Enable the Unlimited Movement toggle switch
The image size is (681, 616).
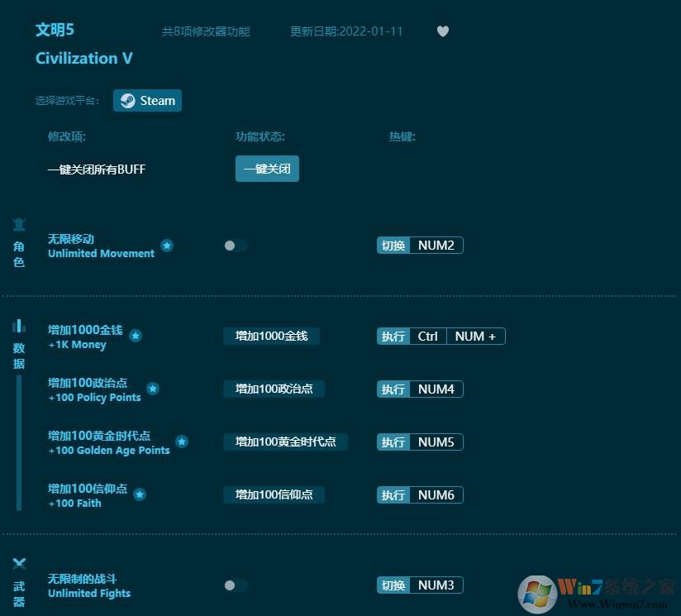[235, 245]
